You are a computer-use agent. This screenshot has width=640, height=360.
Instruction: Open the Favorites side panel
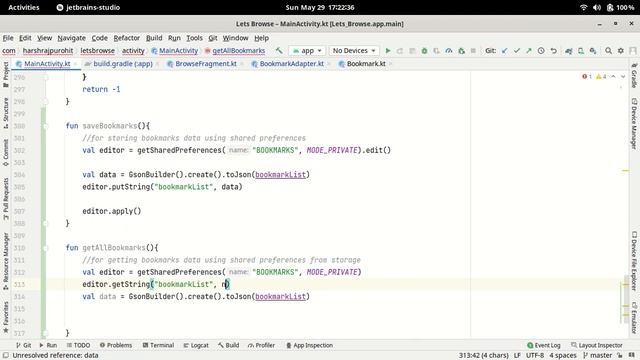pos(6,317)
